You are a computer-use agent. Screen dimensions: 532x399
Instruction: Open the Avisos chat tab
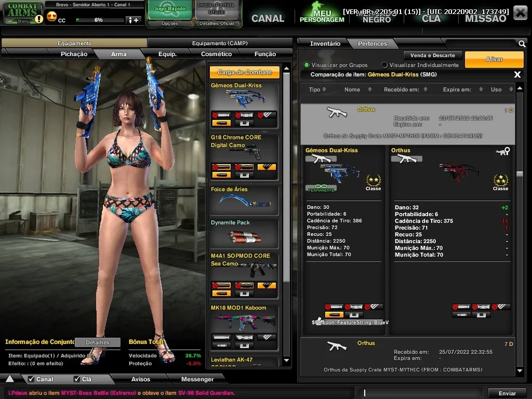pyautogui.click(x=140, y=379)
